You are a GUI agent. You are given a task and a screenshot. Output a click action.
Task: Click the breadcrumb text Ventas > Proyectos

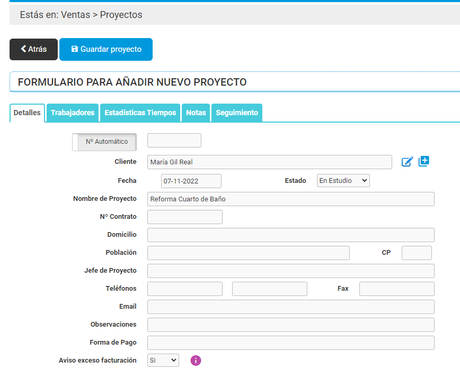point(102,15)
